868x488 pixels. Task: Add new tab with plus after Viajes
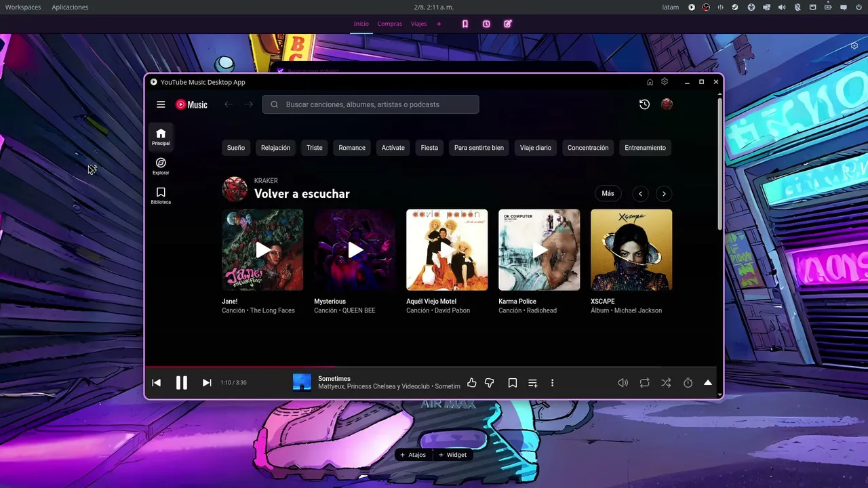coord(439,24)
